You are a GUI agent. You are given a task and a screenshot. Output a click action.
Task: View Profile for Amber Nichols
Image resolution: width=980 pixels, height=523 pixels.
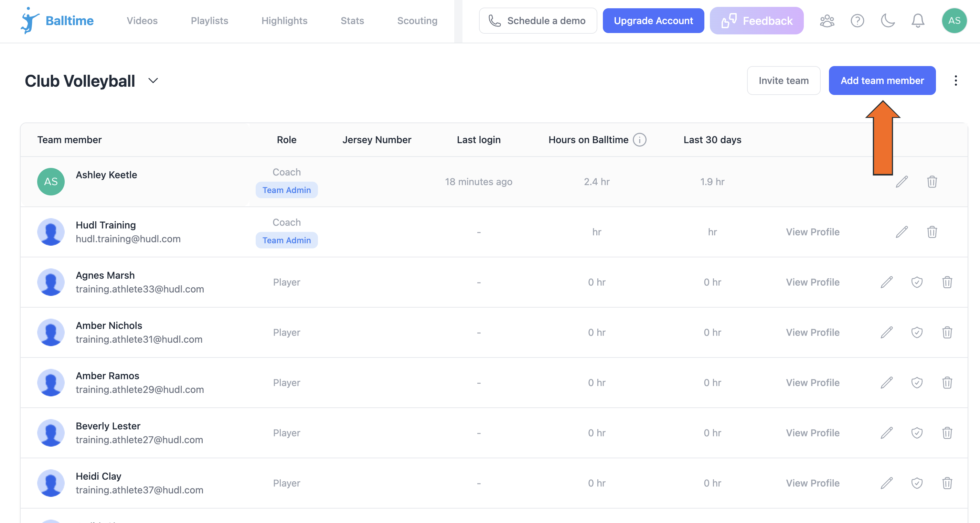813,332
